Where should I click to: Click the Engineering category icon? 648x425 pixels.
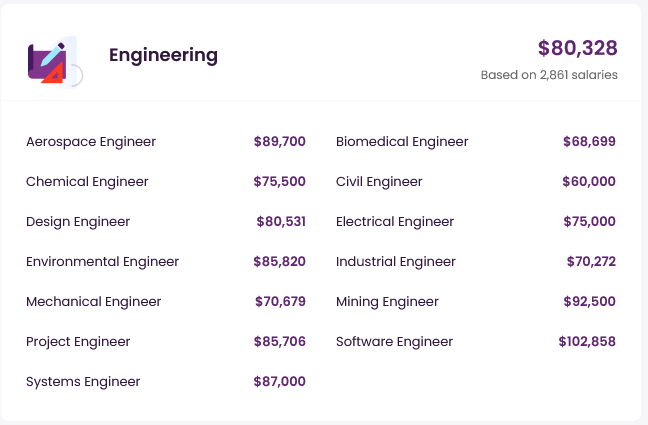point(53,59)
